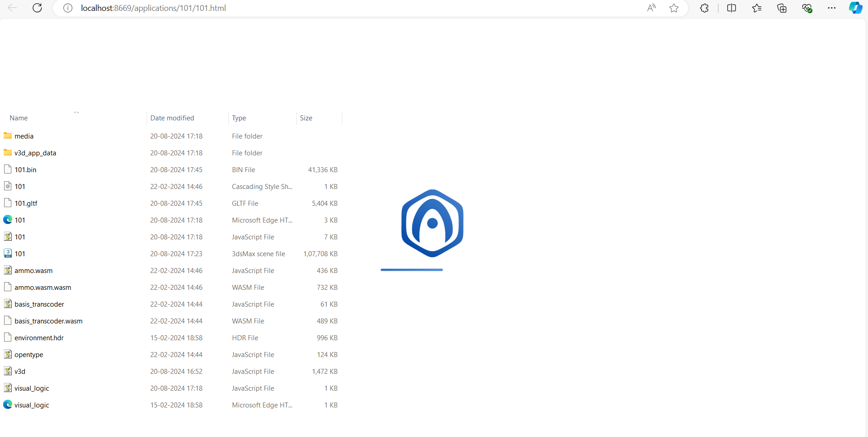This screenshot has height=437, width=868.
Task: Click date 20-08-2024 16:52 of v3d
Action: click(176, 372)
